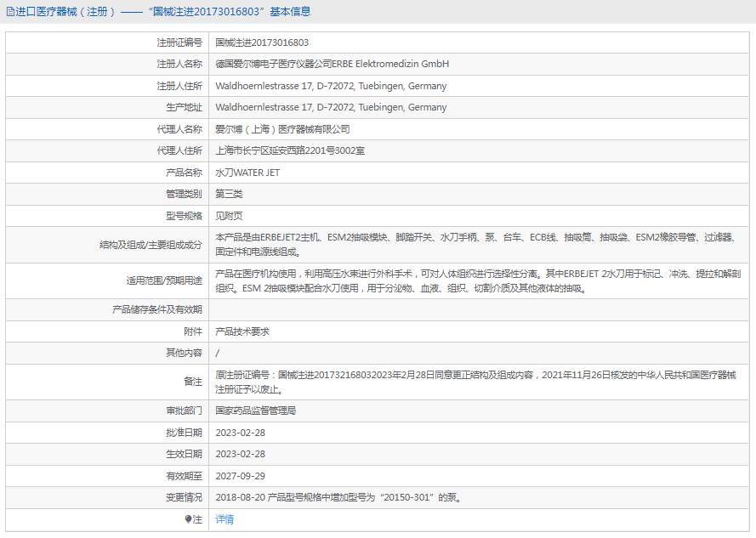The image size is (756, 538).
Task: Open the 详情 link
Action: [225, 519]
